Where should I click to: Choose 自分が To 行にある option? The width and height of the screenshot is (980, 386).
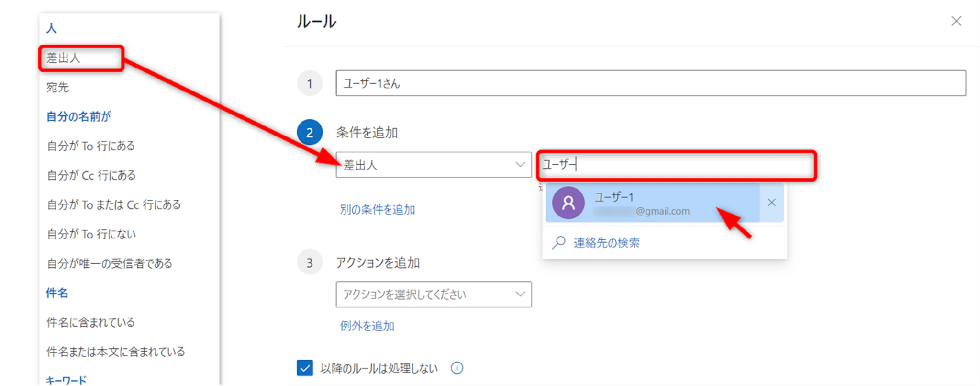tap(91, 146)
